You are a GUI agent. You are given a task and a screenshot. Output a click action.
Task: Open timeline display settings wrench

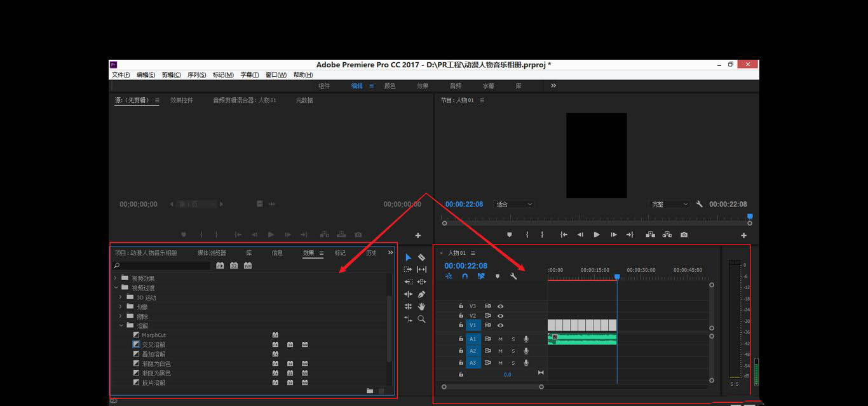[513, 276]
